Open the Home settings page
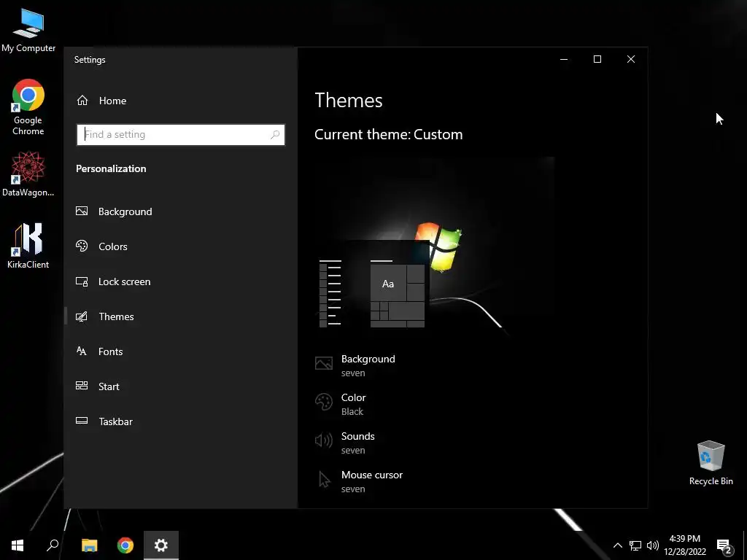The width and height of the screenshot is (747, 560). pyautogui.click(x=181, y=101)
